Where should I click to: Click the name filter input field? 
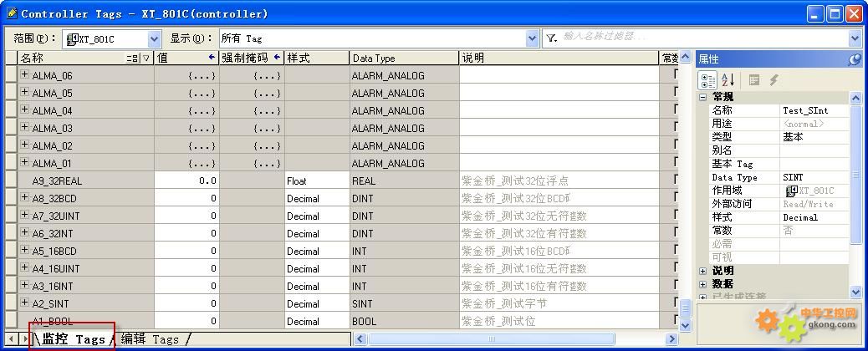pyautogui.click(x=702, y=38)
